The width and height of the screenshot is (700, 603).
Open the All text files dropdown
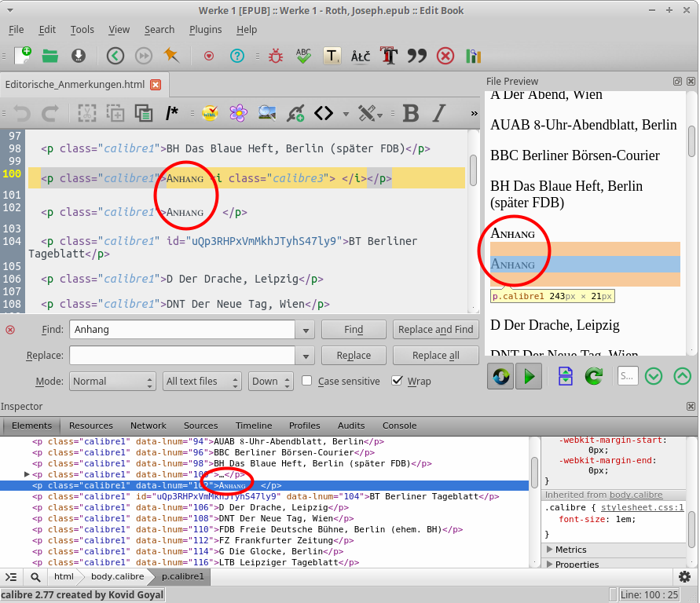pos(203,382)
